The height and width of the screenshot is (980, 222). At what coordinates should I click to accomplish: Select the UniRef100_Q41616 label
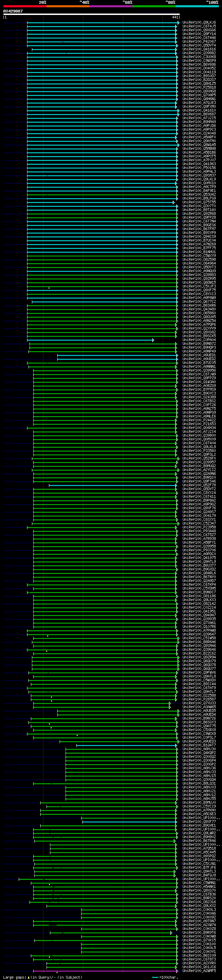[199, 49]
